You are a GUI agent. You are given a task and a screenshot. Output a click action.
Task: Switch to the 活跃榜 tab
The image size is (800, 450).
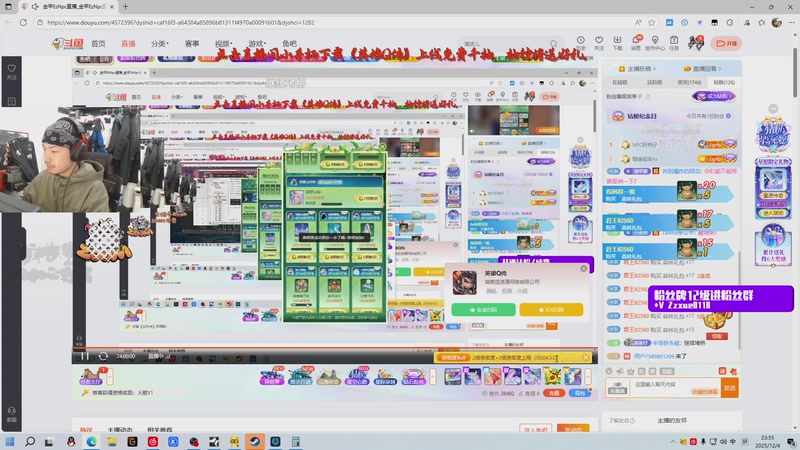click(x=655, y=82)
